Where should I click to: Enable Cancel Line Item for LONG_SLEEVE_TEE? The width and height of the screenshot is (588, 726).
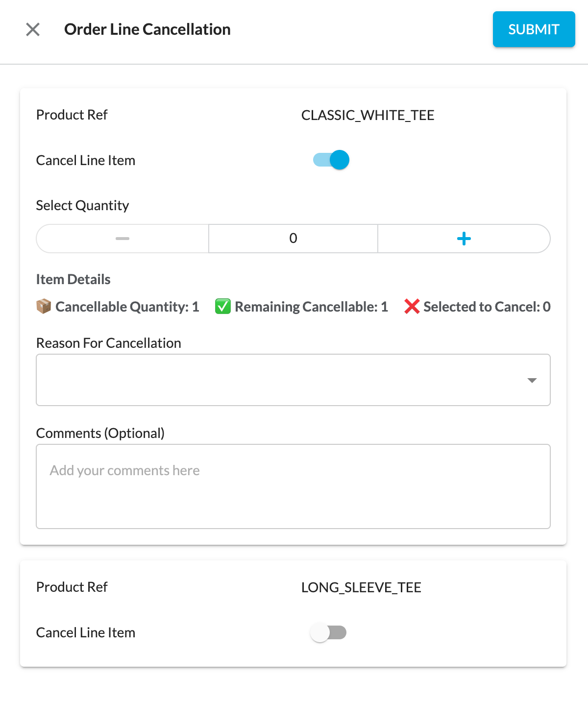click(328, 632)
